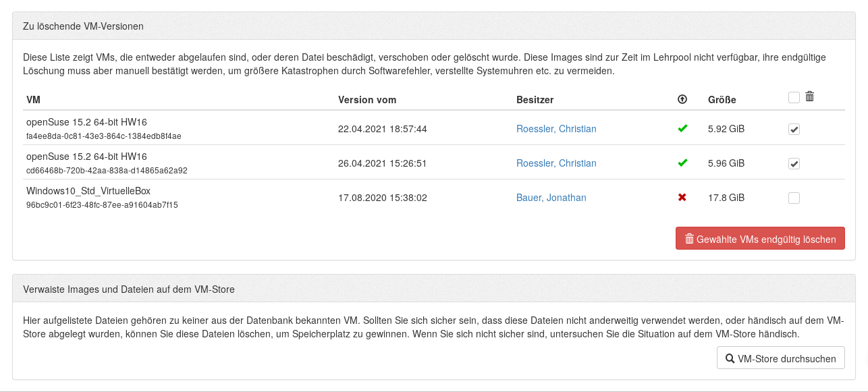
Task: Sort the table by the VM column
Action: [x=32, y=99]
